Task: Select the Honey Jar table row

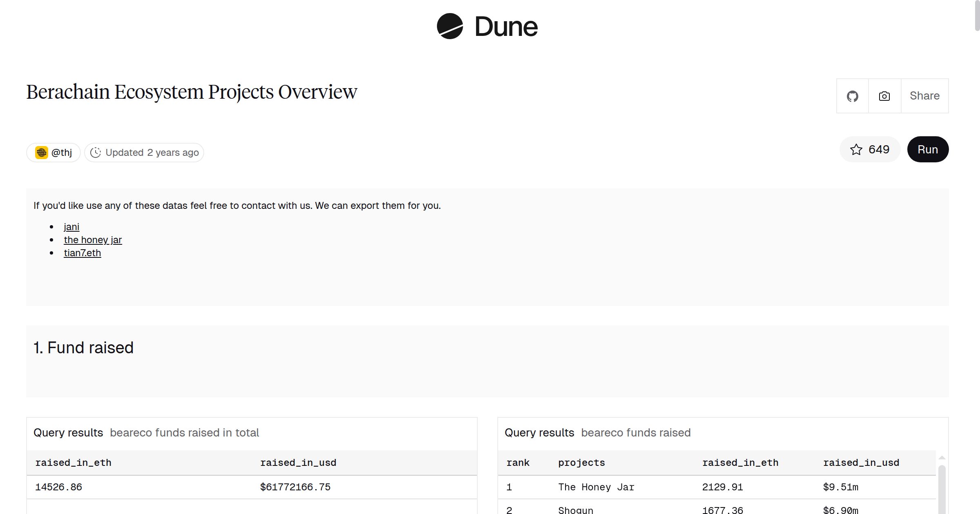Action: pos(596,487)
